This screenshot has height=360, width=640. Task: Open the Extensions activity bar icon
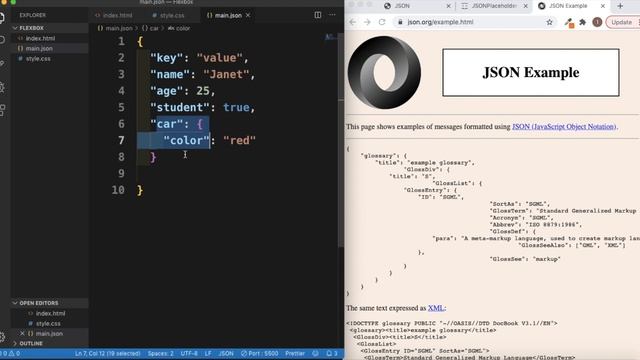(2, 110)
